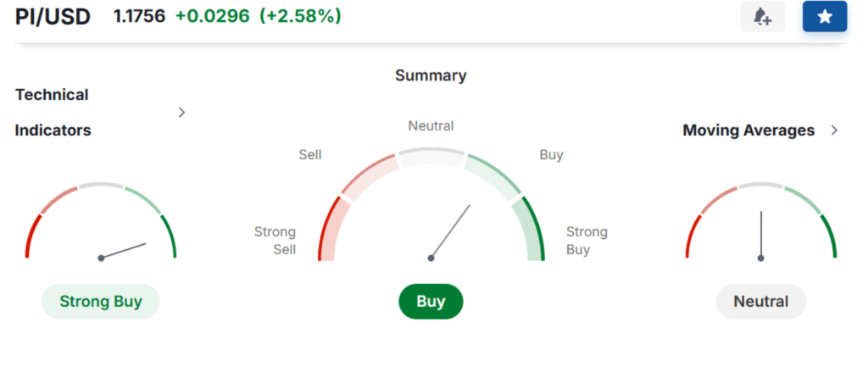Click the Neutral label above summary gauge

click(431, 126)
